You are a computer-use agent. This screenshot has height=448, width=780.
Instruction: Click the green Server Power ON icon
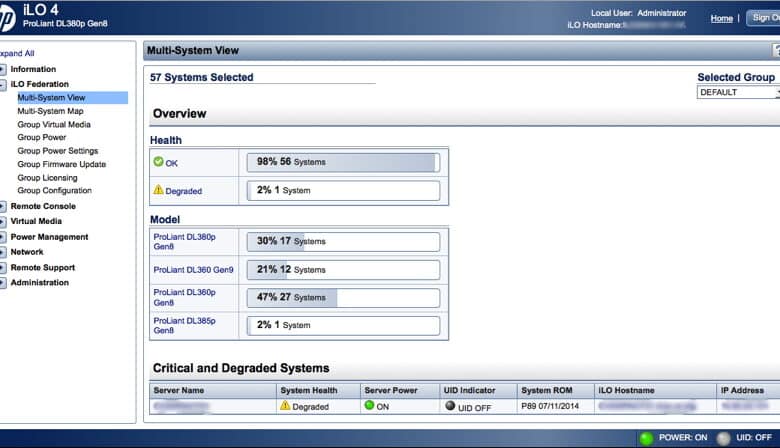tap(369, 405)
